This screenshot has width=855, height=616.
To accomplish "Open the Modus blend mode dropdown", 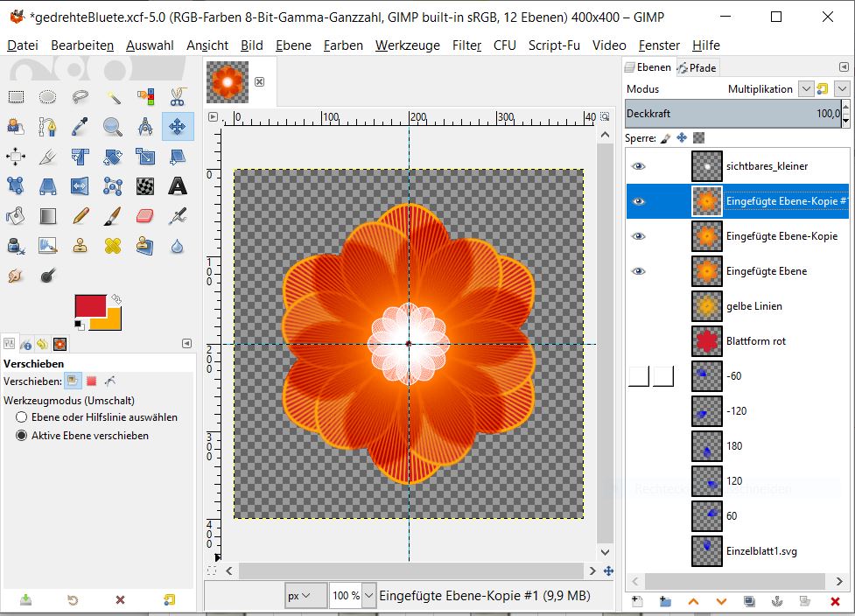I will tap(760, 89).
